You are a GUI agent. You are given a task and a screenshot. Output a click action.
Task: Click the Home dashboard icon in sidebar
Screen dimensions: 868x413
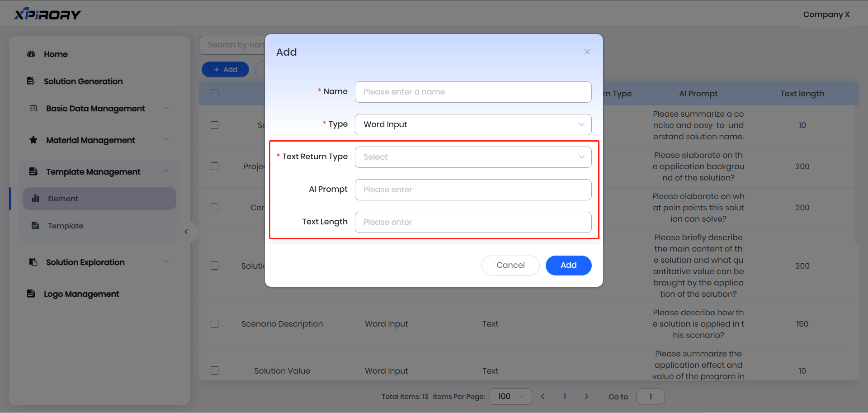[31, 54]
